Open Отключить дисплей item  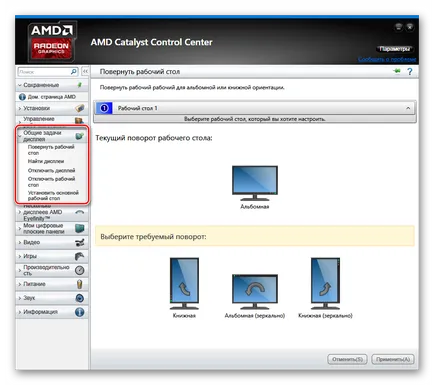51,170
